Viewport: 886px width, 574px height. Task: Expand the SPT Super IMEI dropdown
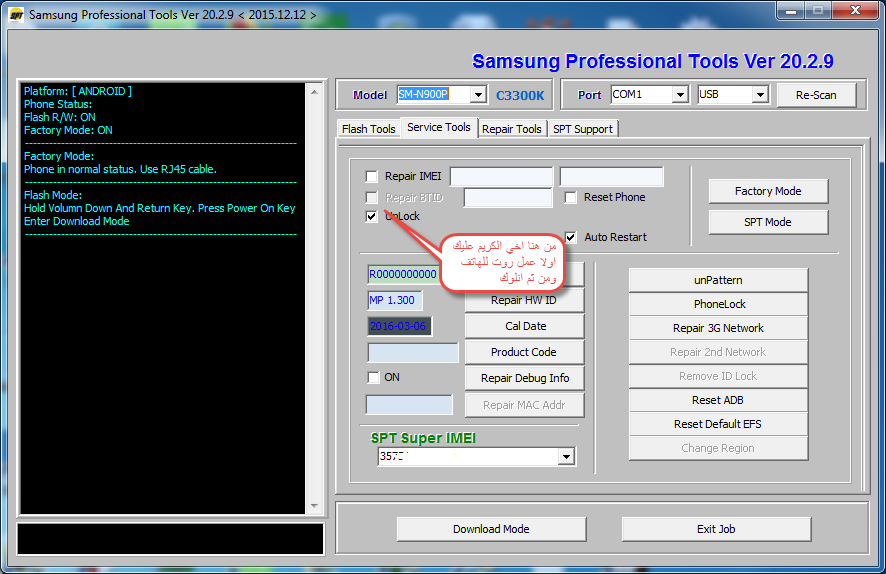click(x=566, y=456)
